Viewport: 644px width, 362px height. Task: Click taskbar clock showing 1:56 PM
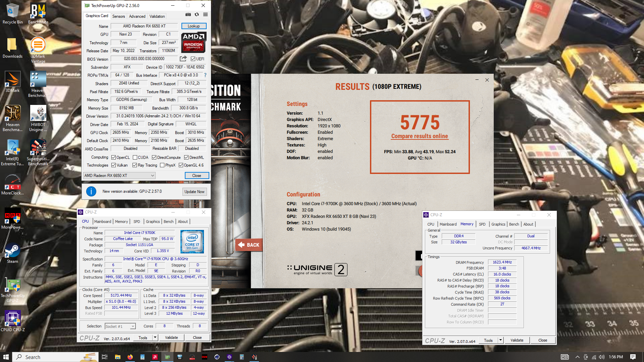coord(616,357)
